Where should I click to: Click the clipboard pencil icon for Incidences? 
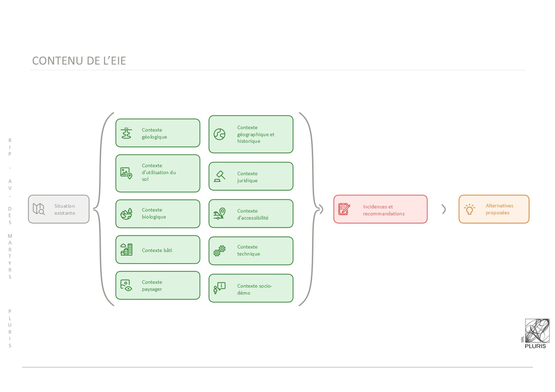(x=344, y=209)
